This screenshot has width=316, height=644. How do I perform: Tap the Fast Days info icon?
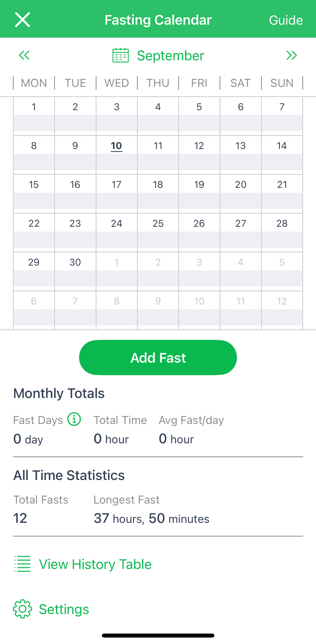pos(74,419)
